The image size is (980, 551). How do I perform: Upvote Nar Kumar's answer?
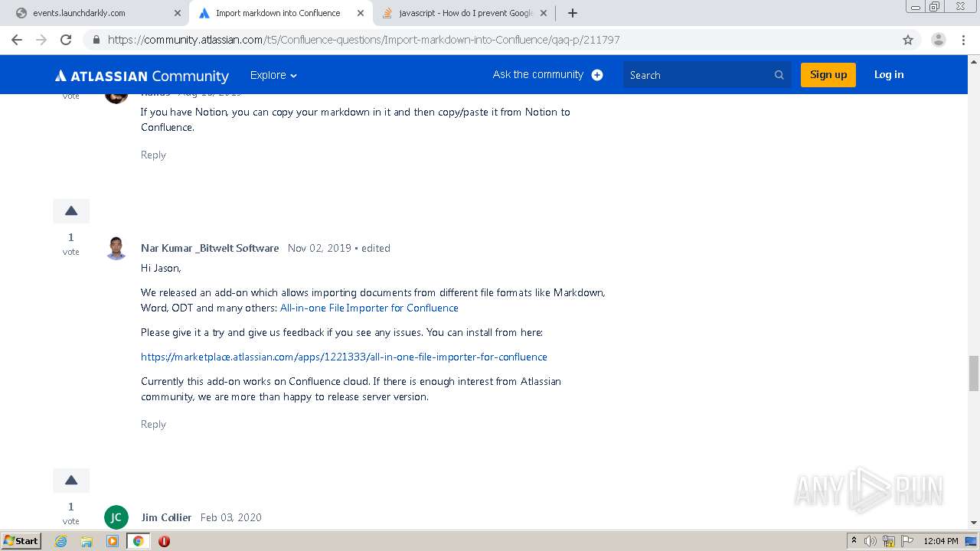[71, 211]
